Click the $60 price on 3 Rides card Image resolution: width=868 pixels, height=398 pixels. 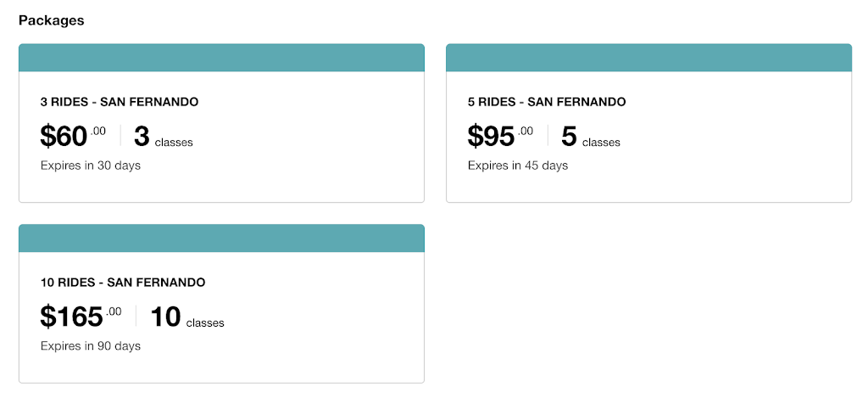pyautogui.click(x=64, y=137)
